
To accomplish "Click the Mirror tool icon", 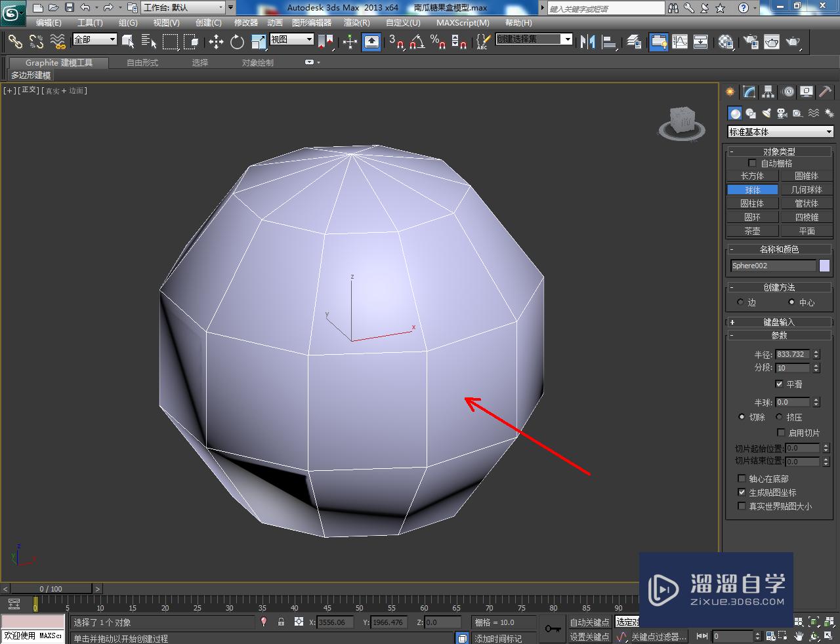I will pyautogui.click(x=587, y=42).
